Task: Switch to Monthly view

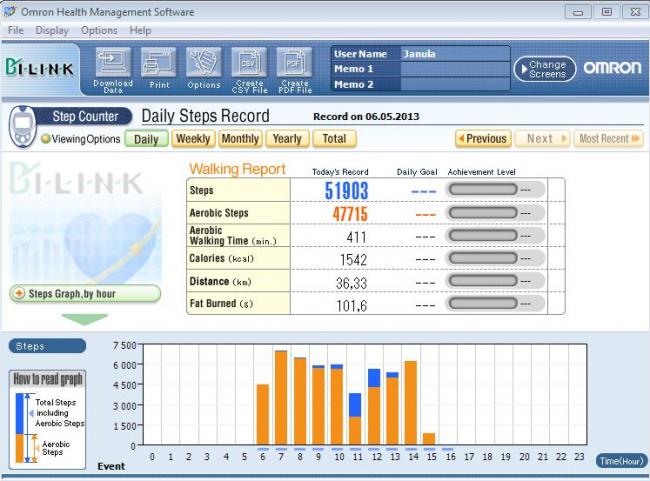Action: coord(240,138)
